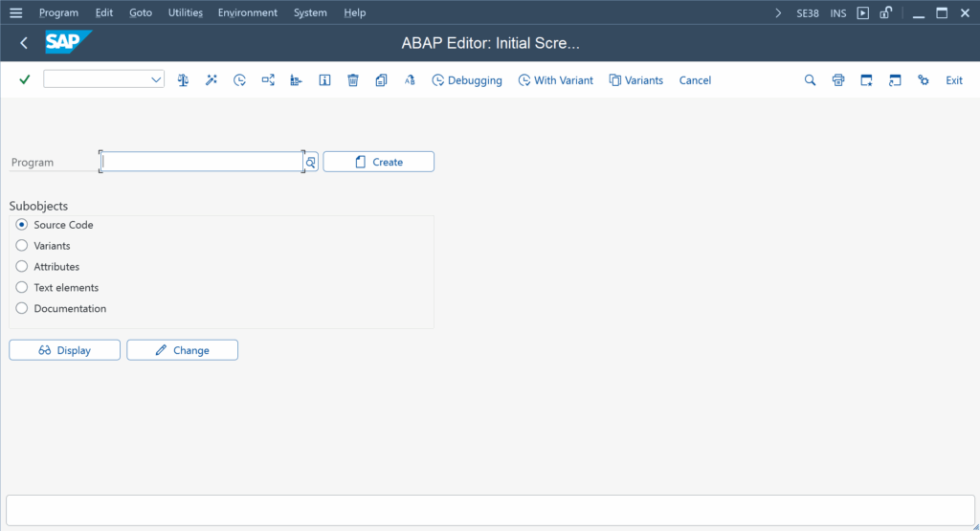Execute With Variant
This screenshot has height=531, width=980.
point(556,80)
